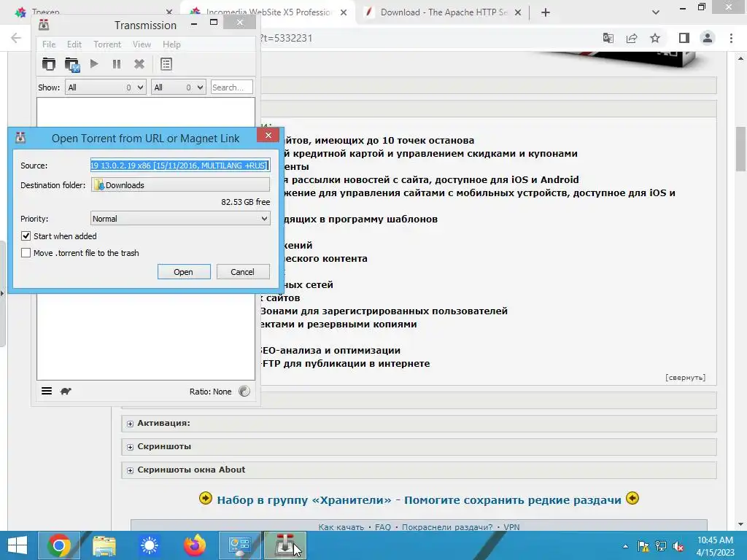The width and height of the screenshot is (747, 560).
Task: Open the Transmission taskbar icon
Action: coord(285,545)
